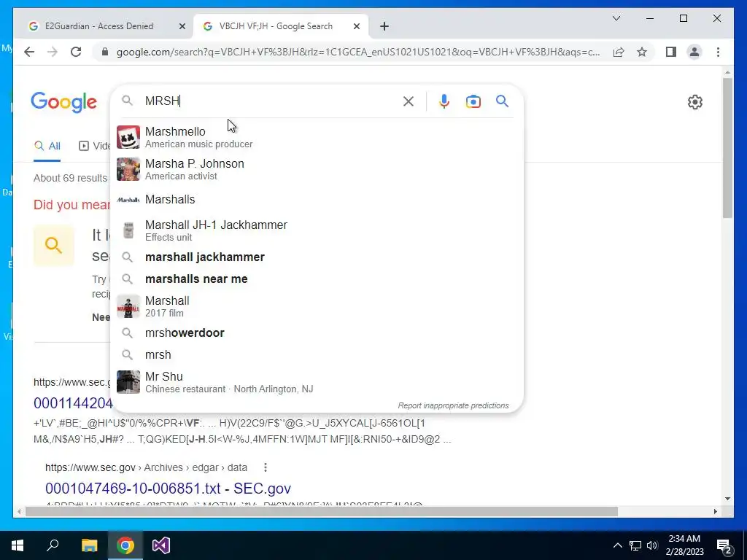This screenshot has width=747, height=560.
Task: Open the tab search dropdown arrow
Action: 616,18
